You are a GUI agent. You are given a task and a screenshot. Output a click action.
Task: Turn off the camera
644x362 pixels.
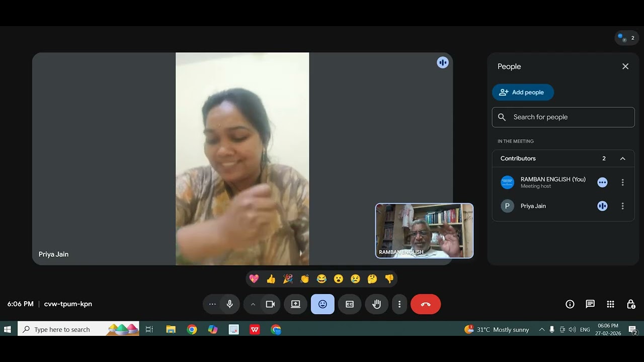pos(270,304)
